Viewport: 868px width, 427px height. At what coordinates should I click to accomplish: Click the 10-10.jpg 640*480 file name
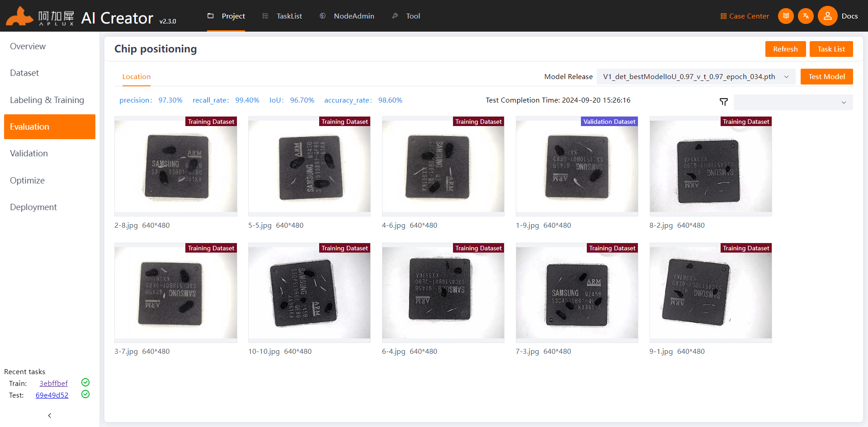click(280, 352)
